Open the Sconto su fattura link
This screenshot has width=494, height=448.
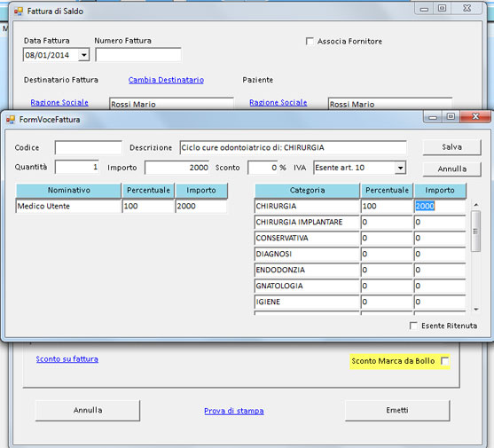point(67,358)
